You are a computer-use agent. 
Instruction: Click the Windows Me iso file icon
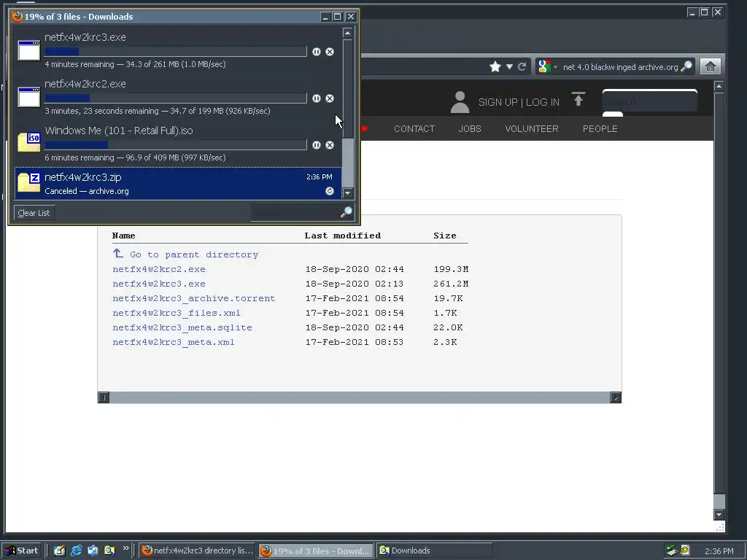pyautogui.click(x=29, y=142)
